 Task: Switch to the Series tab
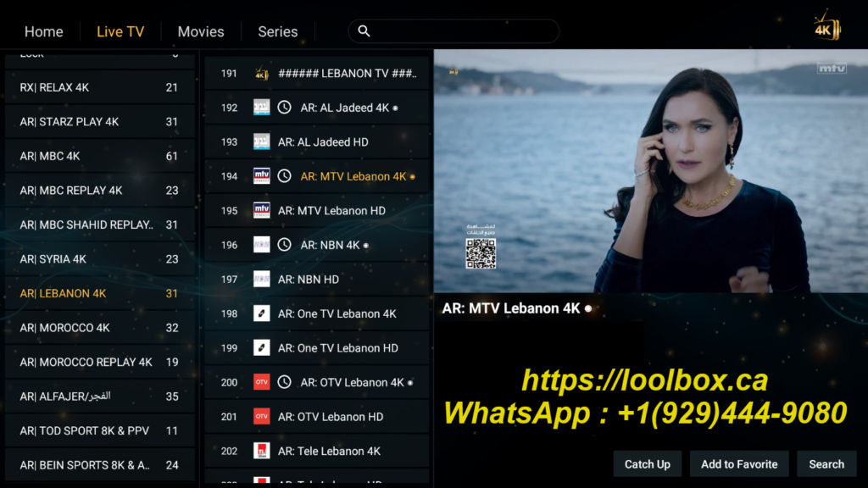277,31
